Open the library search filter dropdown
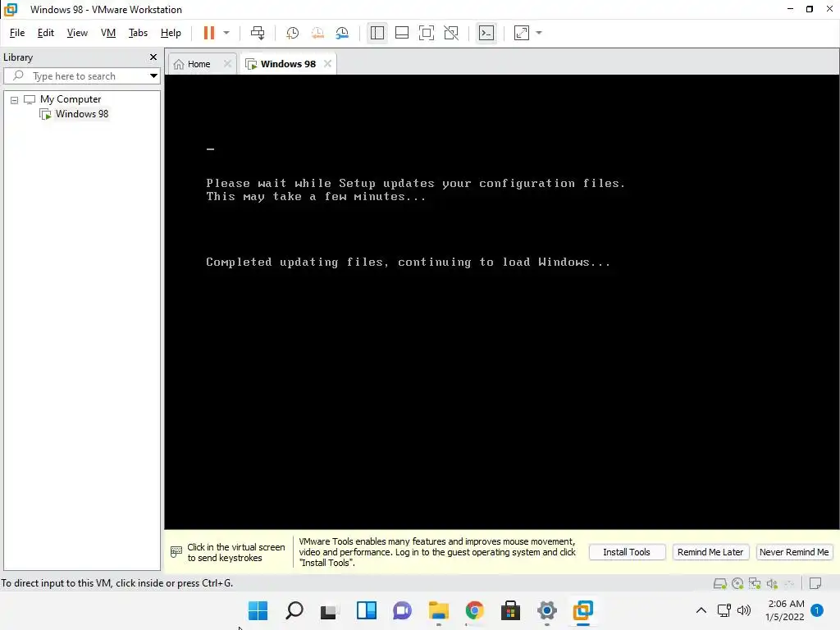Viewport: 840px width, 630px height. click(153, 76)
